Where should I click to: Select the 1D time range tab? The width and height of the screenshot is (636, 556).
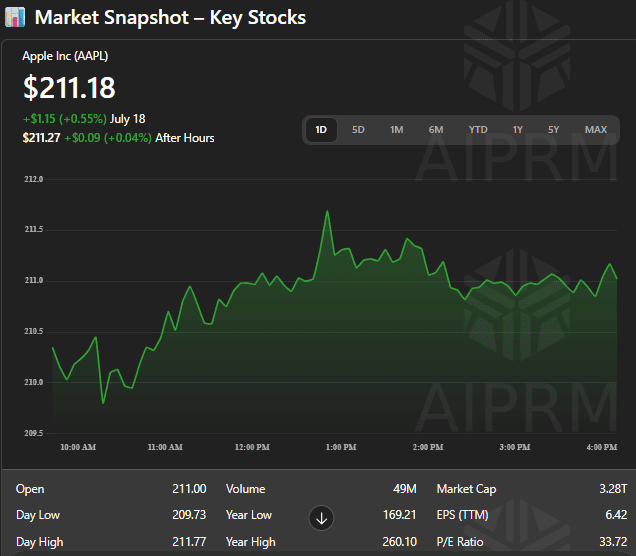click(x=321, y=130)
